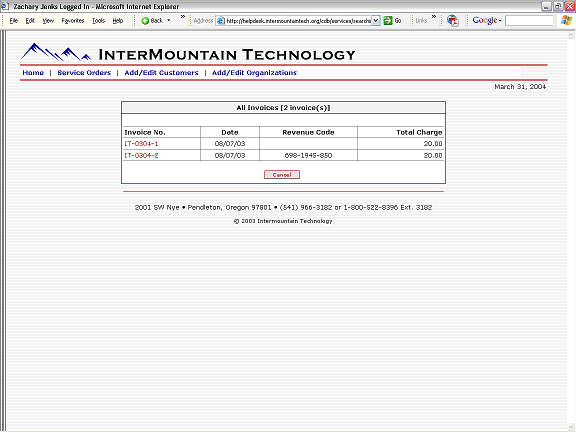Image resolution: width=576 pixels, height=432 pixels.
Task: Open invoice IT-0304-1 link
Action: coord(141,144)
